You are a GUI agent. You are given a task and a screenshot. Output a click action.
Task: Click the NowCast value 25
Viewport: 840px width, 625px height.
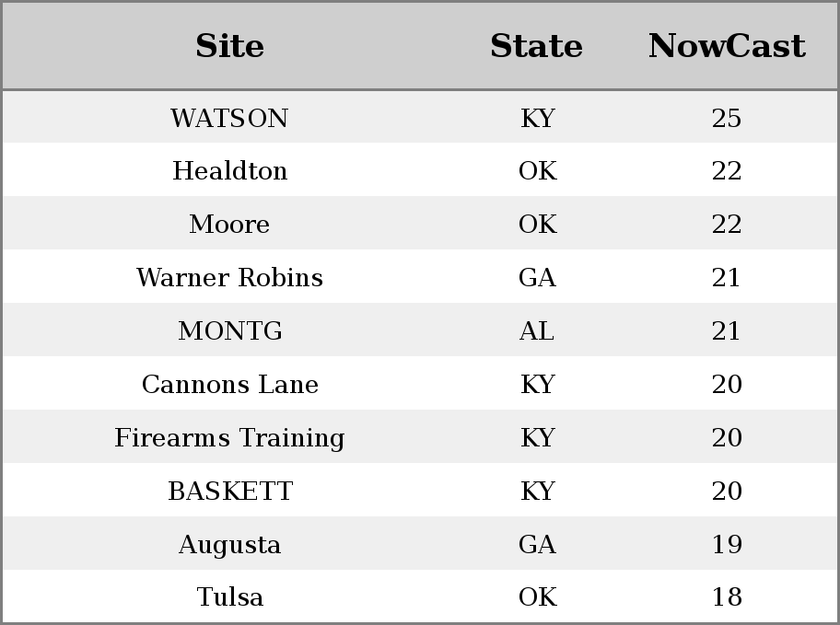point(727,118)
